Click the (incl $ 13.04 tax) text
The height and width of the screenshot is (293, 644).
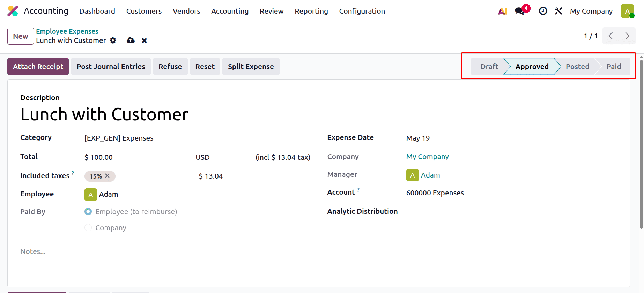pyautogui.click(x=283, y=157)
